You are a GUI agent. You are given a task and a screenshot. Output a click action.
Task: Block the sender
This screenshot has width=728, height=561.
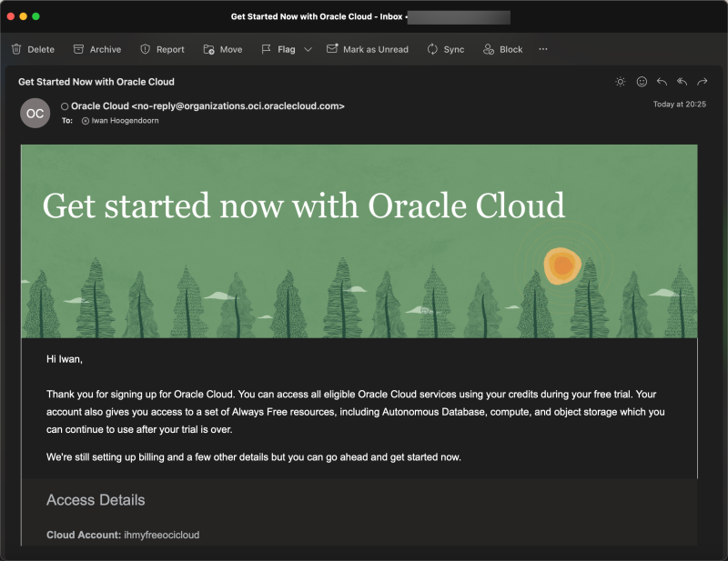coord(501,49)
